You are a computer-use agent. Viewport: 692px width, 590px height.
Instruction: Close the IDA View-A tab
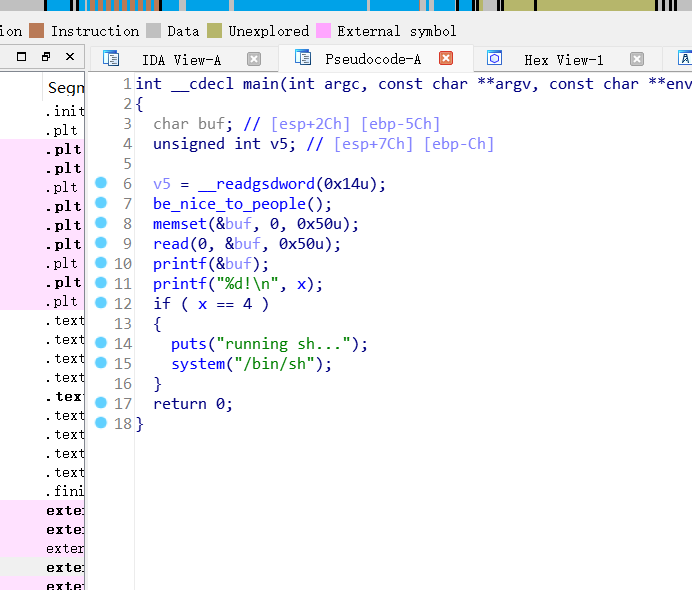pos(254,59)
